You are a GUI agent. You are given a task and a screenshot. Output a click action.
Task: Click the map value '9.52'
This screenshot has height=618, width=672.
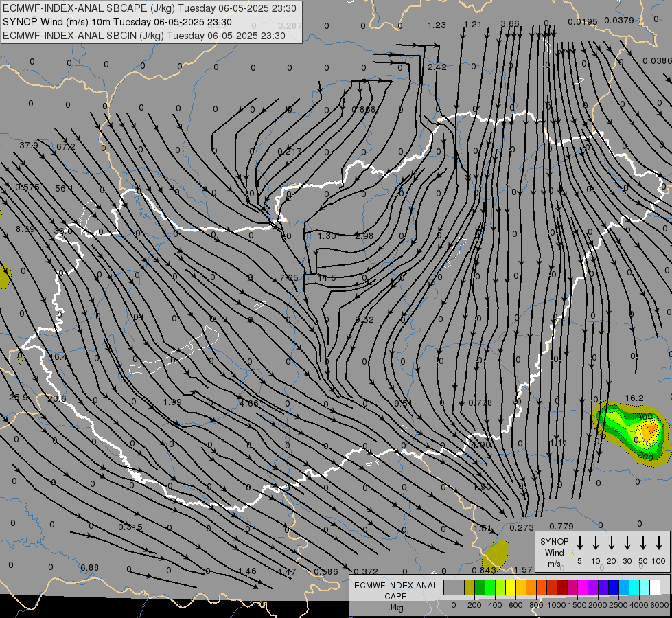[364, 319]
